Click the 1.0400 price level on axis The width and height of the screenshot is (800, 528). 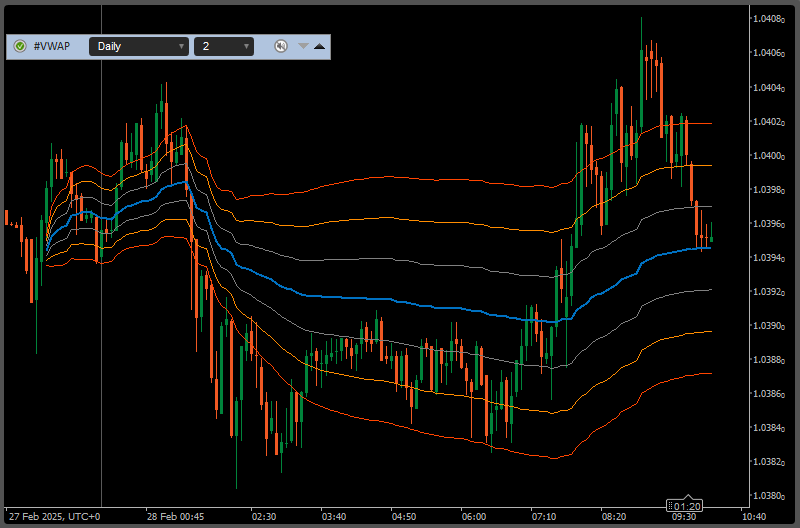(772, 156)
